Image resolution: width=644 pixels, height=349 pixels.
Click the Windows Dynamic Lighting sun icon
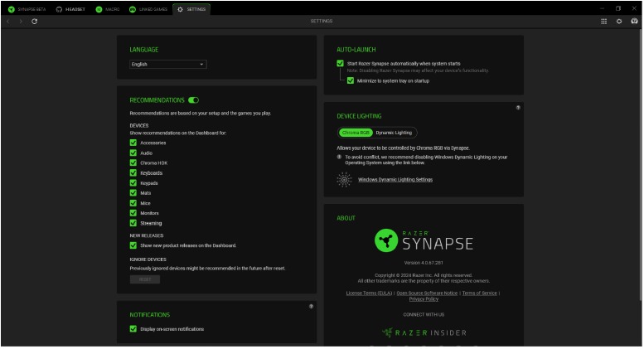click(344, 179)
